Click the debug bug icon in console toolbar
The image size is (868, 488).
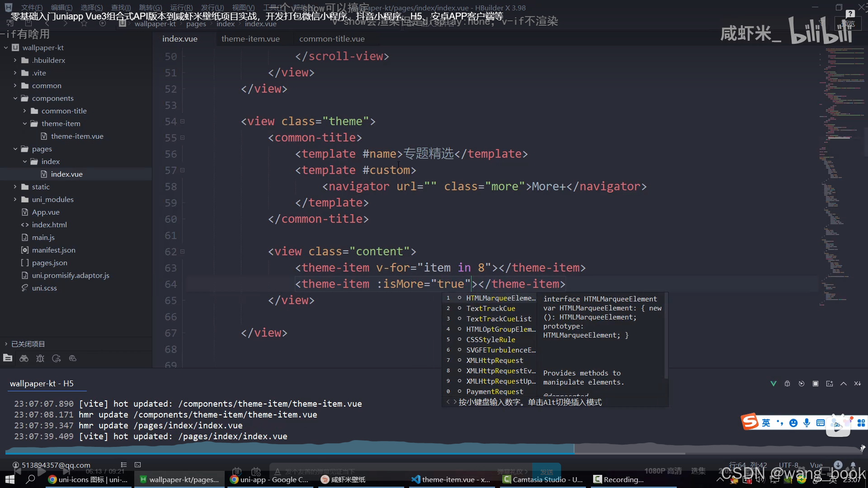tap(788, 384)
